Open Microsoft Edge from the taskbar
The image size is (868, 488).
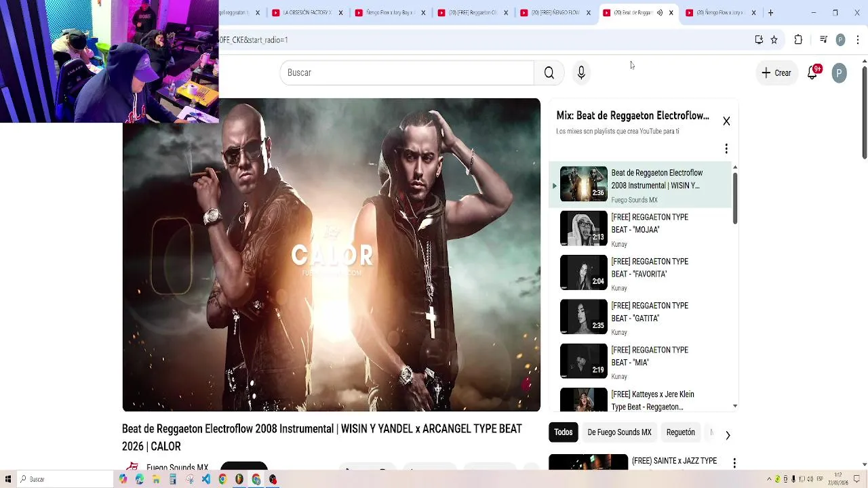tap(140, 479)
